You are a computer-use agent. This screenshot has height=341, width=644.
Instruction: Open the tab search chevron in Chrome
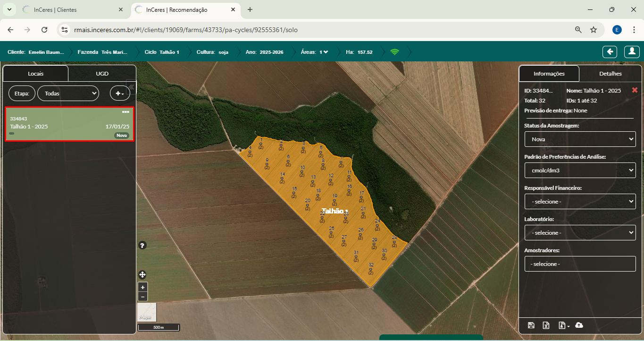(x=8, y=9)
